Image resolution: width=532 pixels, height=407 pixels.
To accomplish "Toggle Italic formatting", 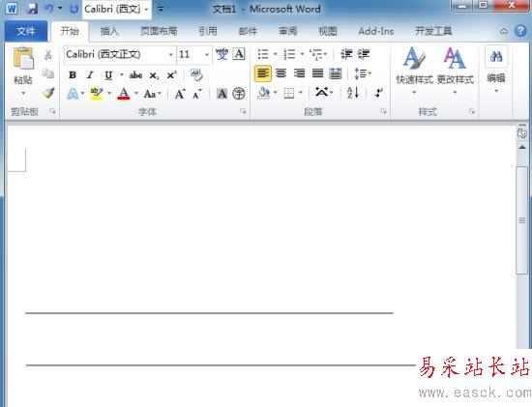I will pos(90,74).
